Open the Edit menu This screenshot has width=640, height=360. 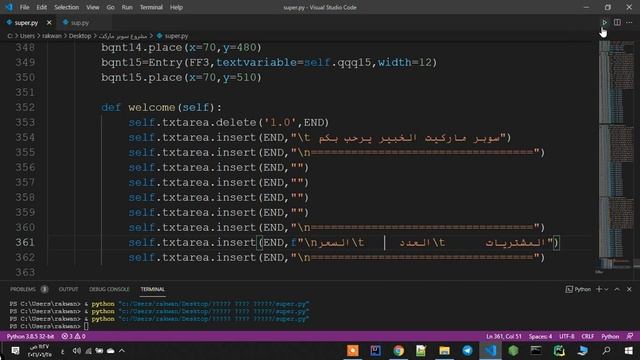[x=42, y=7]
